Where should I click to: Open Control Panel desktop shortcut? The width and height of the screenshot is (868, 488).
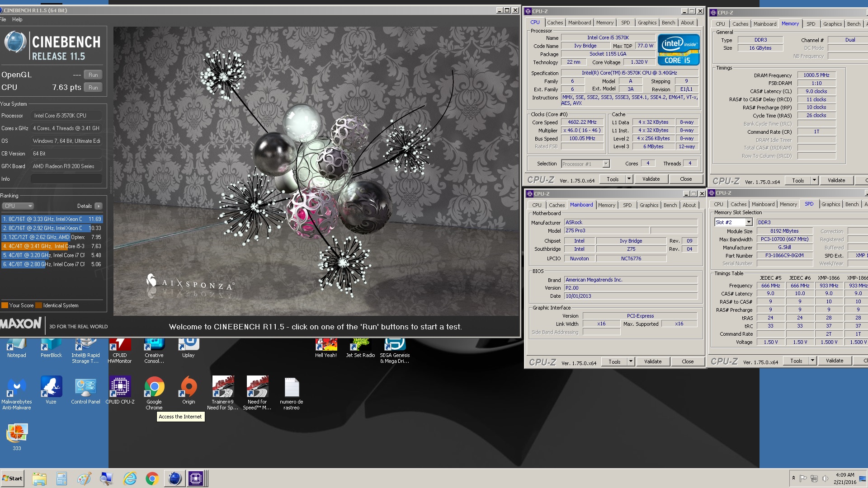[85, 390]
